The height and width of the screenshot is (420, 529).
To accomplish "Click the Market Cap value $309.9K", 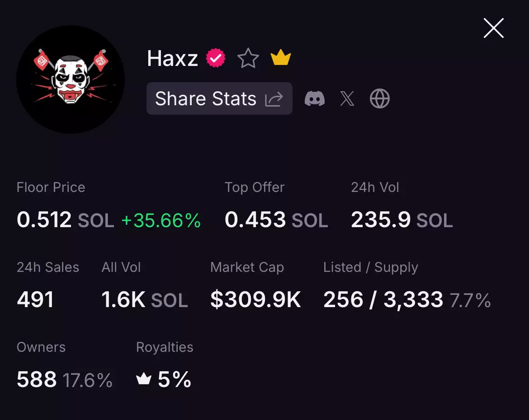I will (255, 300).
